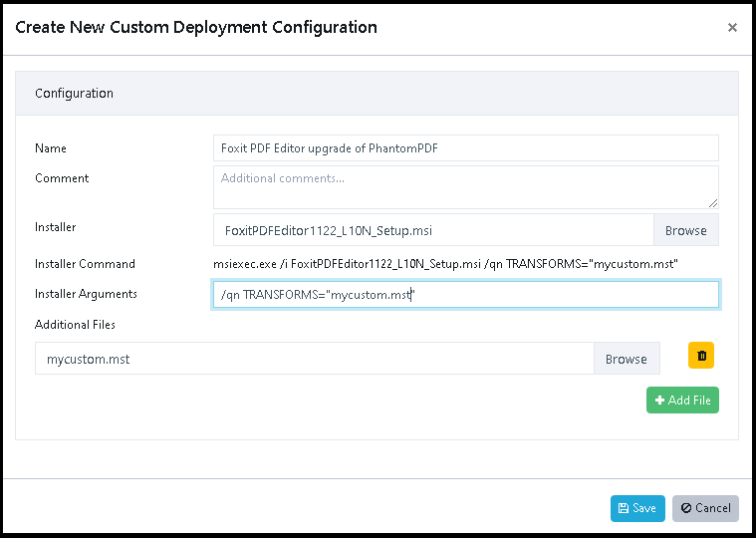Save the custom deployment configuration
This screenshot has height=538, width=756.
[637, 508]
